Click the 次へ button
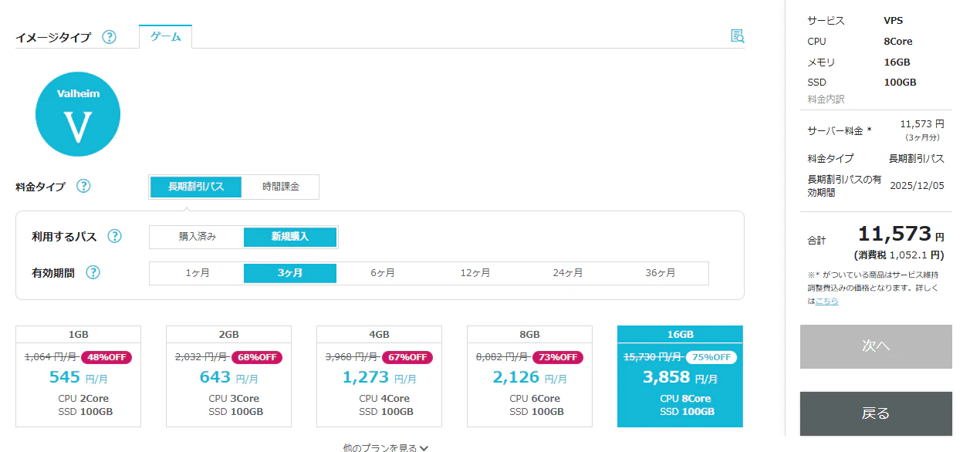This screenshot has height=452, width=980. [876, 346]
